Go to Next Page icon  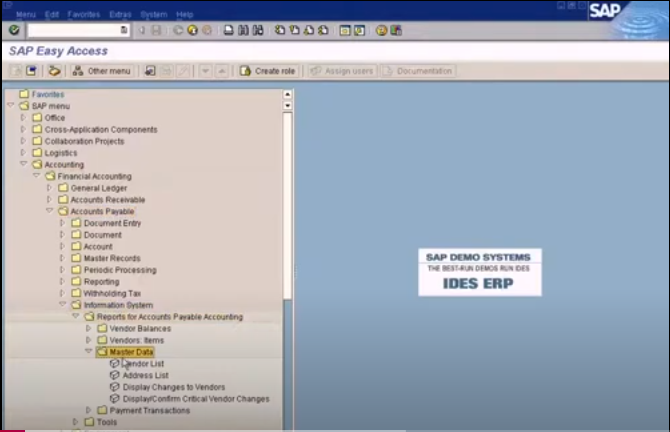tap(309, 30)
